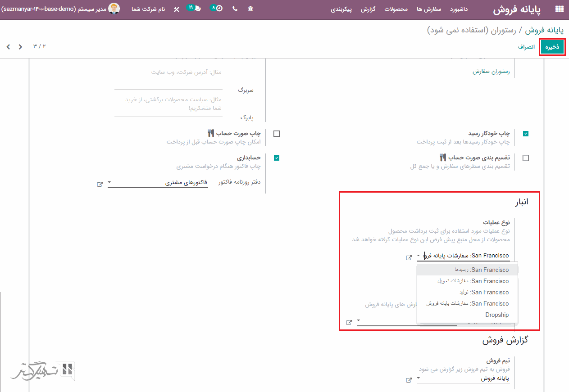The image size is (569, 392).
Task: Go to next record with pager arrow
Action: [x=8, y=47]
